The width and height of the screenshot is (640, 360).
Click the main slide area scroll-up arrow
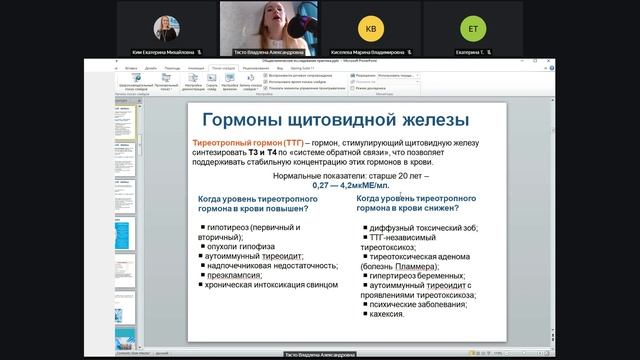[553, 100]
